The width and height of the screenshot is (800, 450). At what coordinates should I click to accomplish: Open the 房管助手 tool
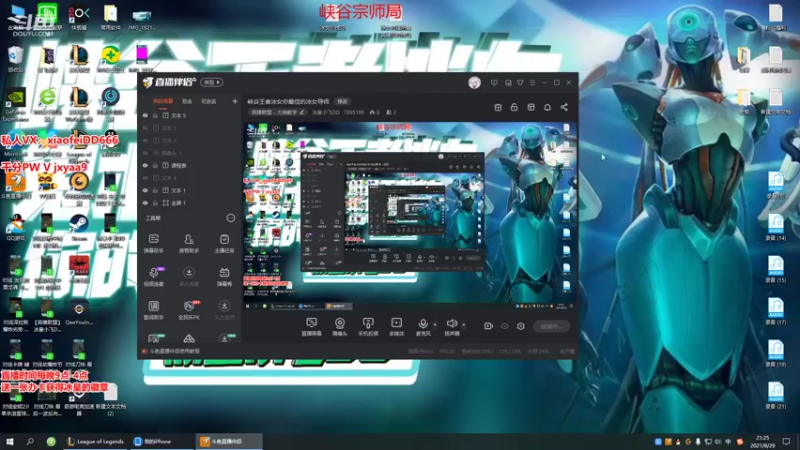click(x=188, y=243)
